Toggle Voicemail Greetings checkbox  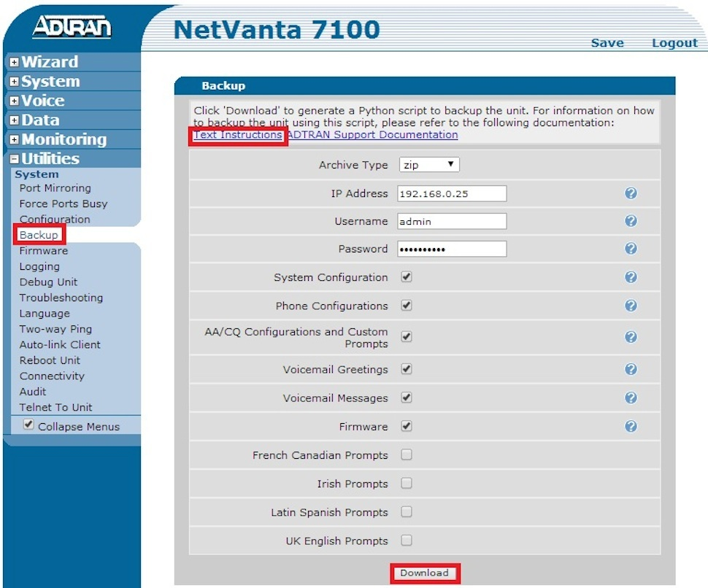click(x=407, y=369)
